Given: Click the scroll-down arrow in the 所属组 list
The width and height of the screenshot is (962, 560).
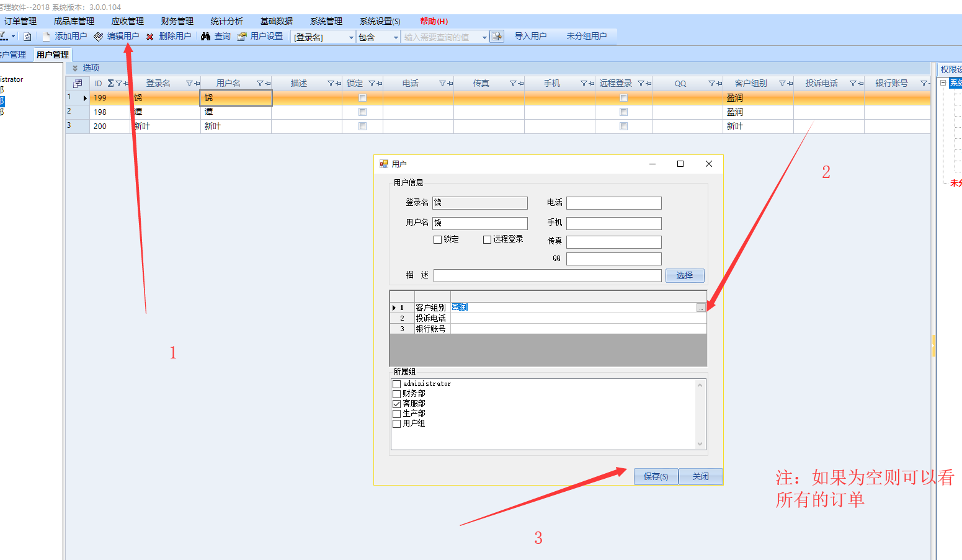Looking at the screenshot, I should (700, 444).
